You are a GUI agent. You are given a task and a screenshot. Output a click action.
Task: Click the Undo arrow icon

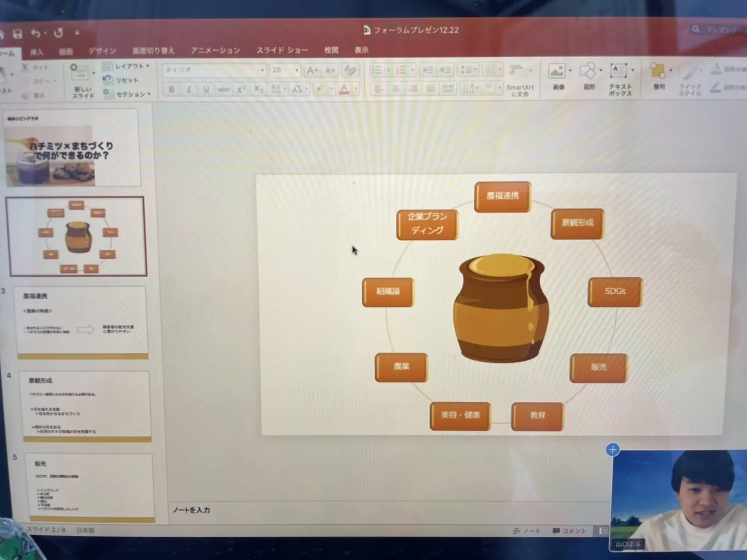(35, 33)
